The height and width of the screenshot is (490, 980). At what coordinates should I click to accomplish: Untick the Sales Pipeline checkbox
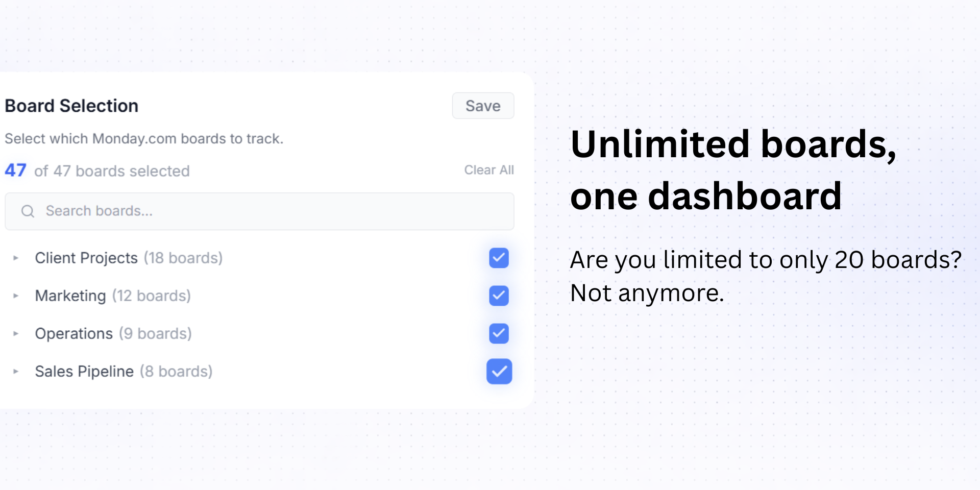coord(499,371)
